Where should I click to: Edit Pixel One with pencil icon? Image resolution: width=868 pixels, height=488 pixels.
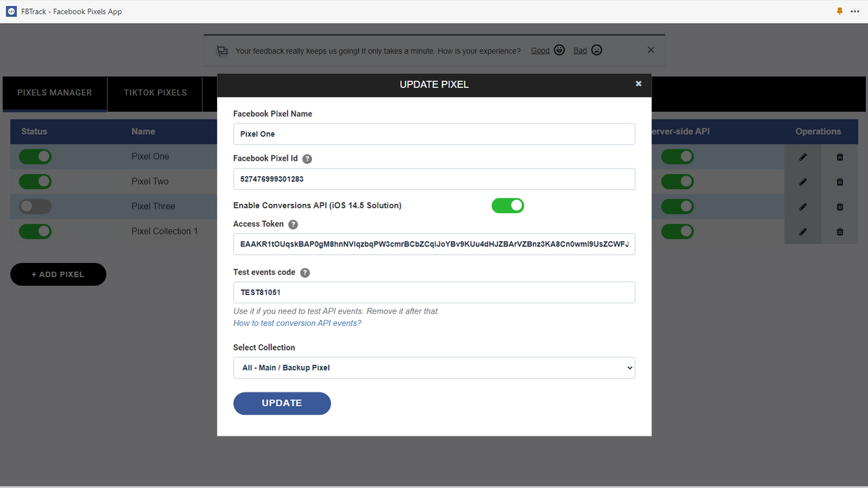[x=803, y=157]
